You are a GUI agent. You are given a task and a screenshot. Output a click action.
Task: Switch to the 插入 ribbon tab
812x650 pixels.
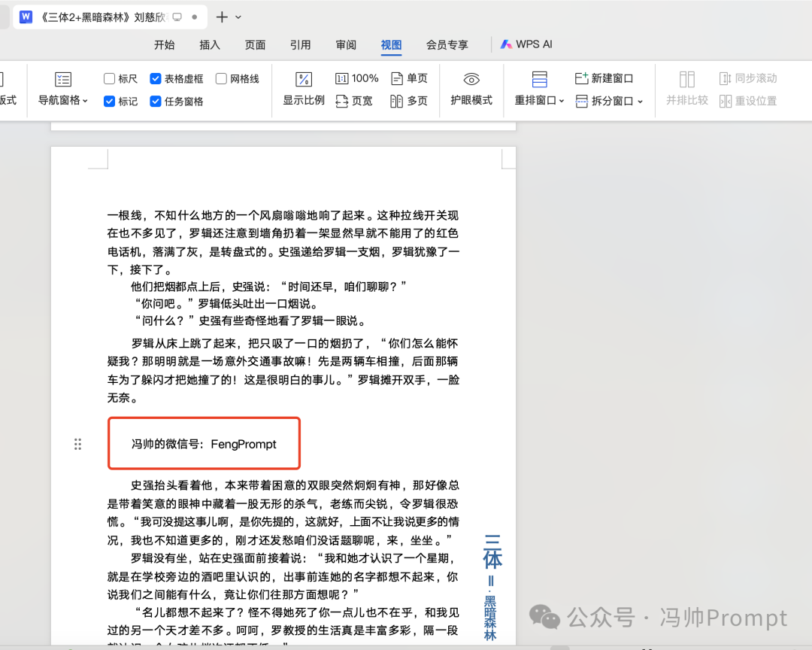tap(210, 44)
